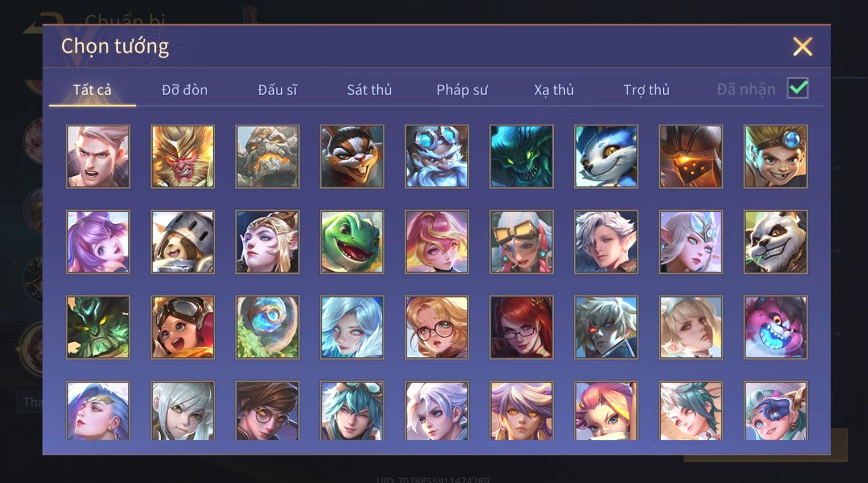The height and width of the screenshot is (483, 868).
Task: Select the girl with round glasses portrait
Action: pos(437,327)
